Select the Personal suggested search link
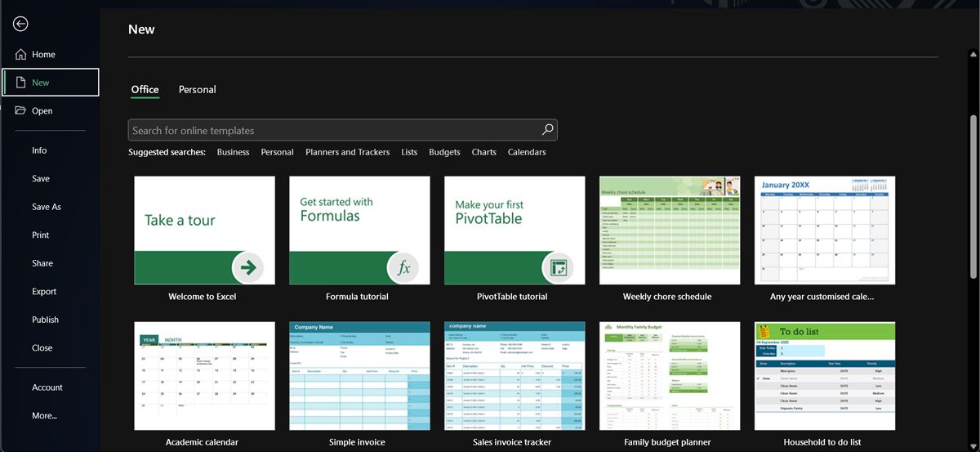980x452 pixels. 277,152
